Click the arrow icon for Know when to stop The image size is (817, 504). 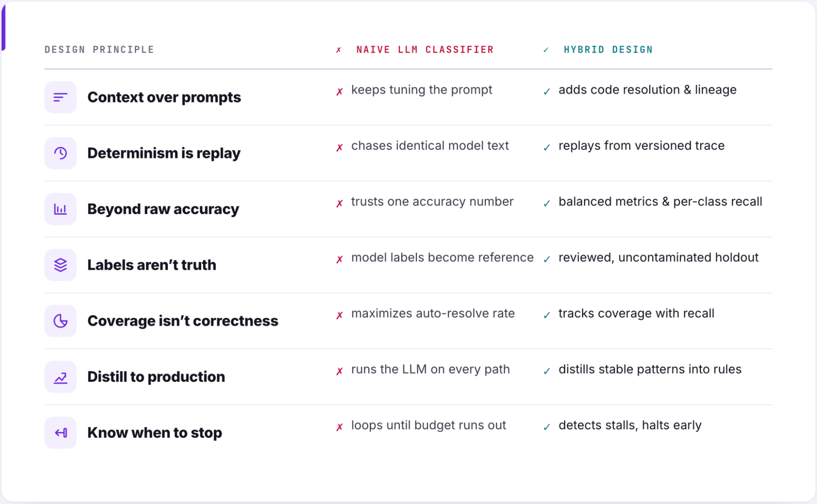(60, 433)
